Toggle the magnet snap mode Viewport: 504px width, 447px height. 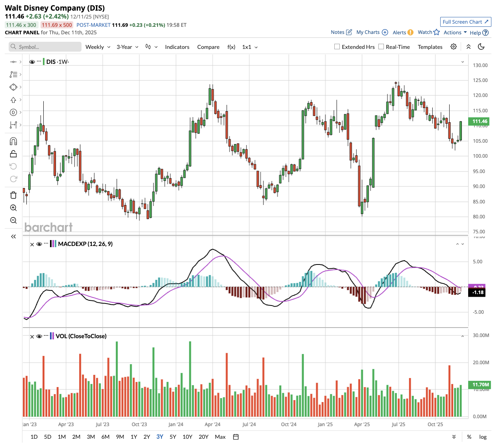tap(13, 141)
